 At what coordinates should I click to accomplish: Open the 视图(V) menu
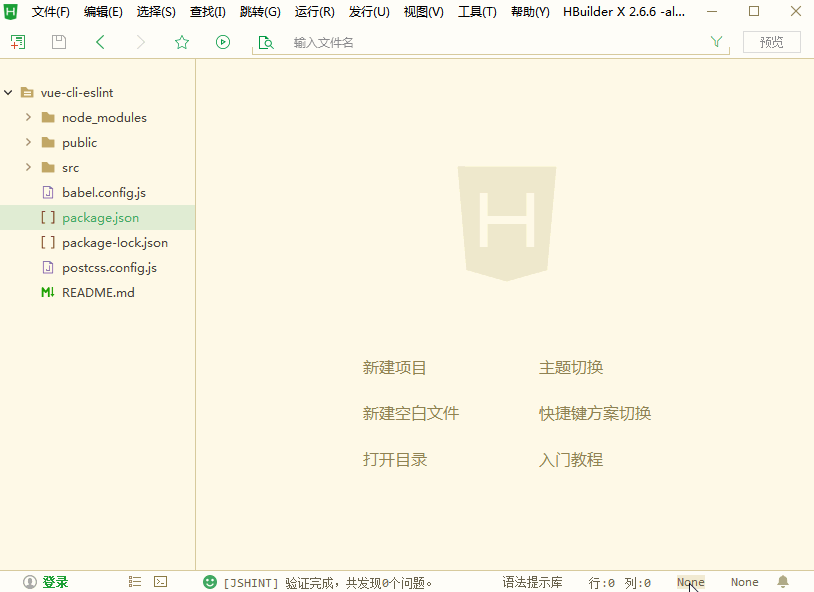click(424, 12)
